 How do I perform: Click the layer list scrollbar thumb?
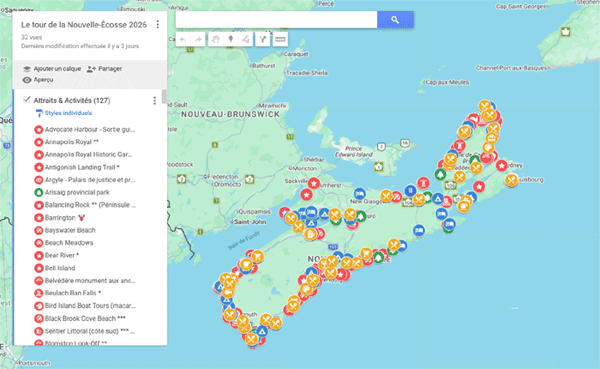point(164,97)
